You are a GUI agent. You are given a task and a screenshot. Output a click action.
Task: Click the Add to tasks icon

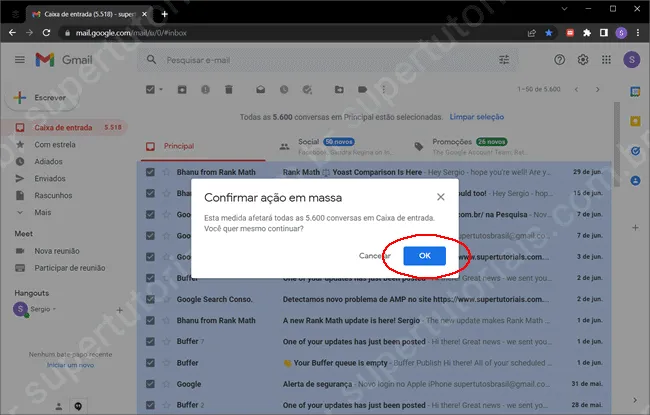307,89
